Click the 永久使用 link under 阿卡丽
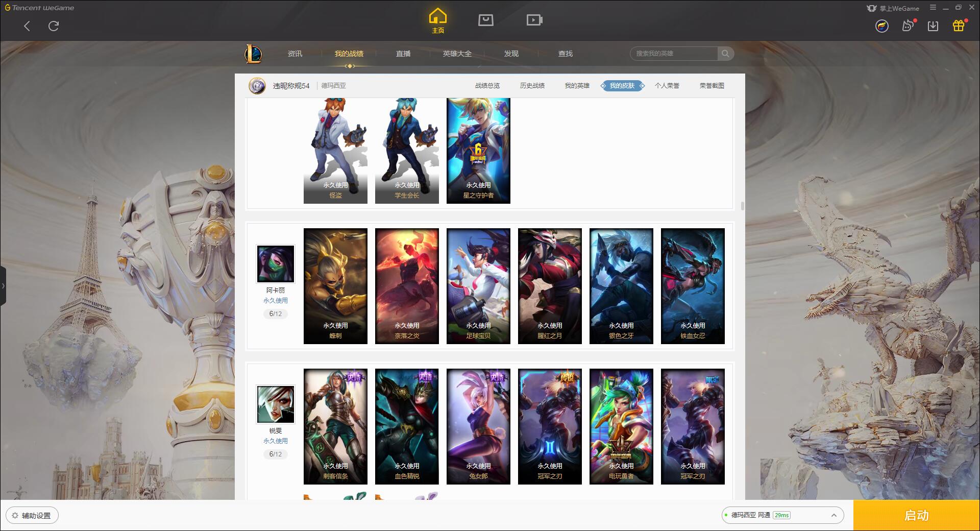This screenshot has width=980, height=531. pos(276,301)
